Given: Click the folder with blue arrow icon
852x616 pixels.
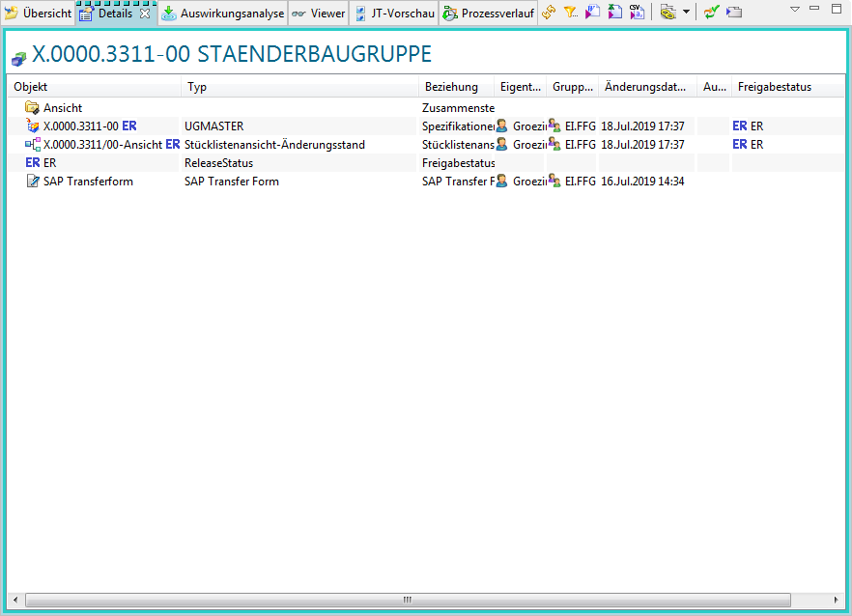Looking at the screenshot, I should click(734, 13).
